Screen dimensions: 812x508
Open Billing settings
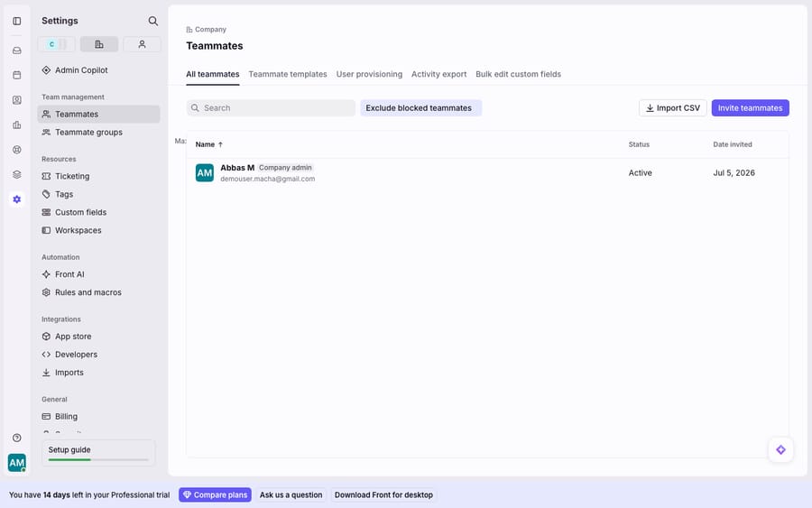[x=98, y=416]
